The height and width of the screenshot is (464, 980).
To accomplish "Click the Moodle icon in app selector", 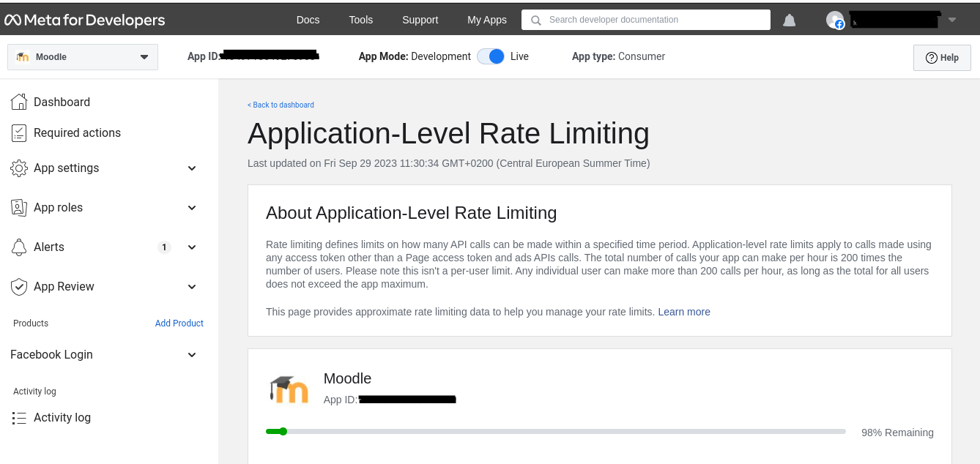I will pos(23,57).
